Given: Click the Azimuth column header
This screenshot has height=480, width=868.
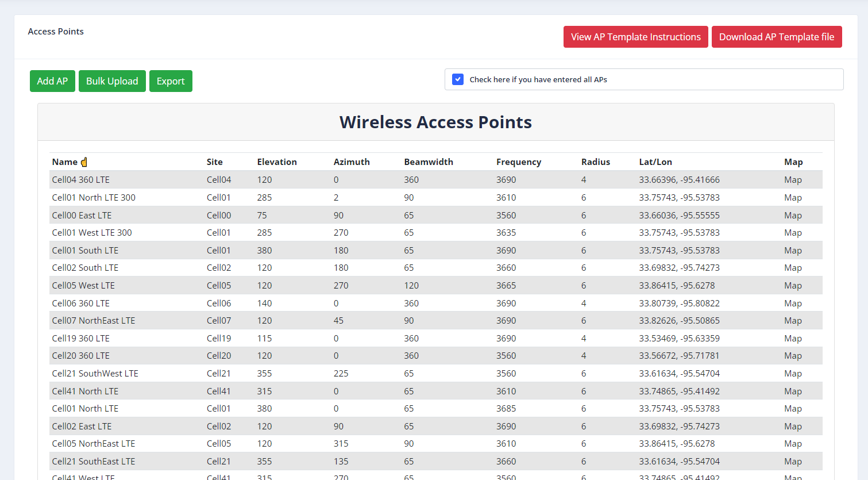Looking at the screenshot, I should [x=352, y=162].
